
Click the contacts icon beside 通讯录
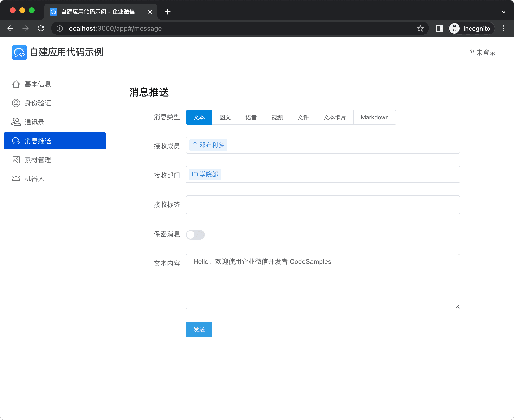click(16, 122)
